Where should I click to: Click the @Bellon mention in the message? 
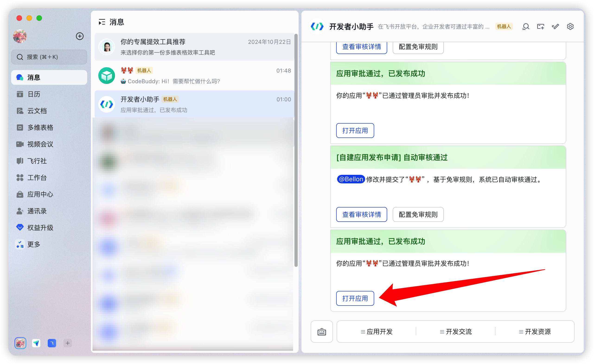coord(350,179)
